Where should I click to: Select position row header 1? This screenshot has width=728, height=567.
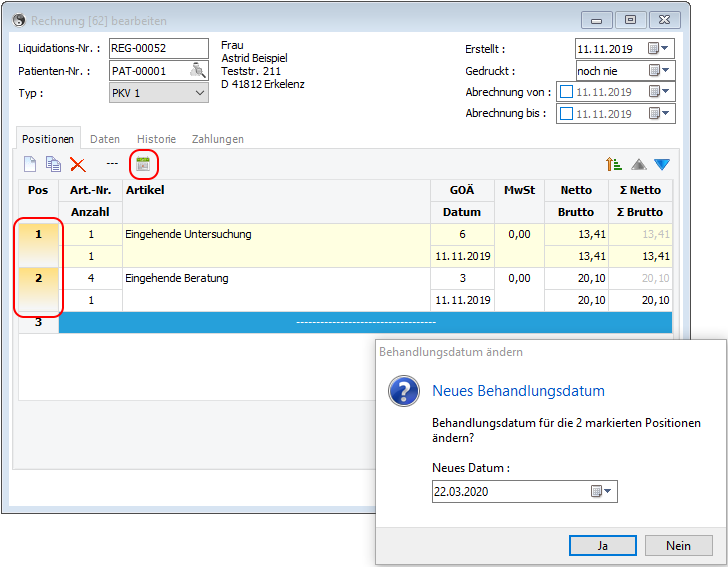[x=39, y=245]
